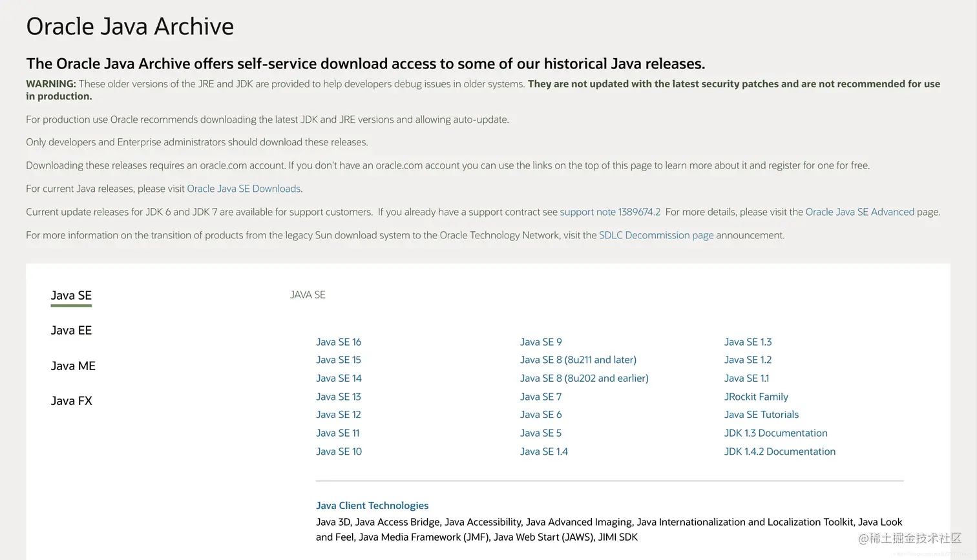The height and width of the screenshot is (560, 977).
Task: Open support note 1389674.2 link
Action: (610, 212)
